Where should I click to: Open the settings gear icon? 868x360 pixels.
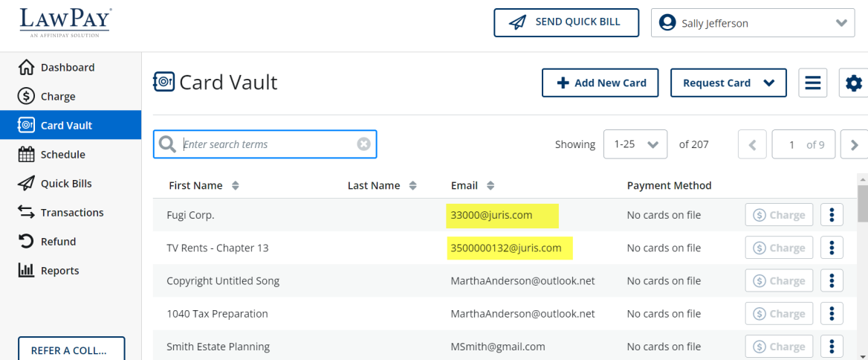click(x=852, y=83)
